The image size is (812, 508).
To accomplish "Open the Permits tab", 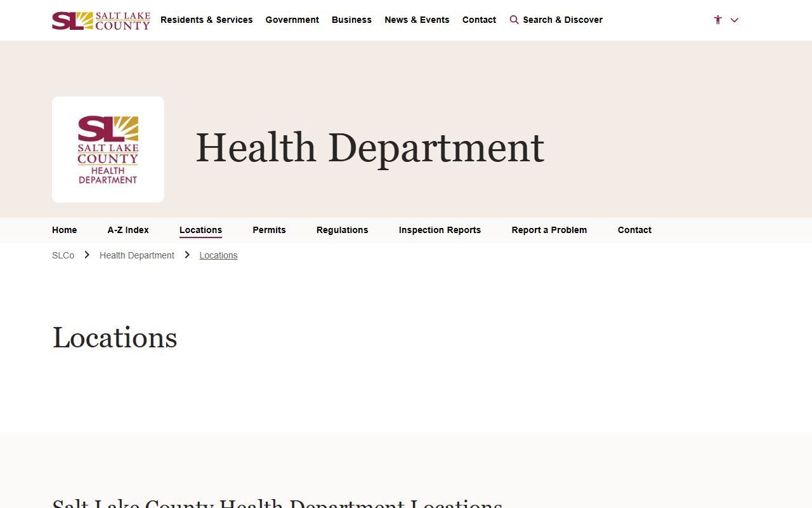I will point(269,230).
